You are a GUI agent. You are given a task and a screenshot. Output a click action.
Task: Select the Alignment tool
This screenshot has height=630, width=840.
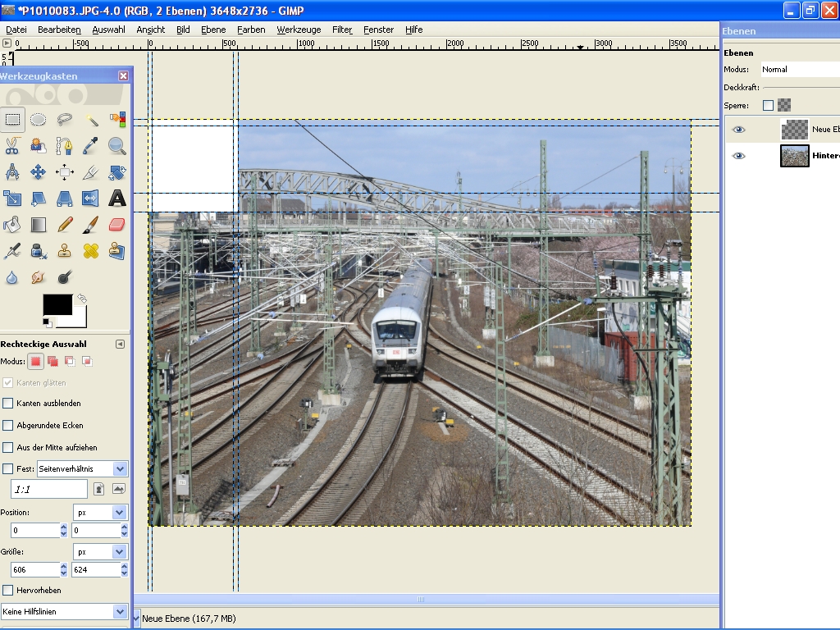(64, 172)
